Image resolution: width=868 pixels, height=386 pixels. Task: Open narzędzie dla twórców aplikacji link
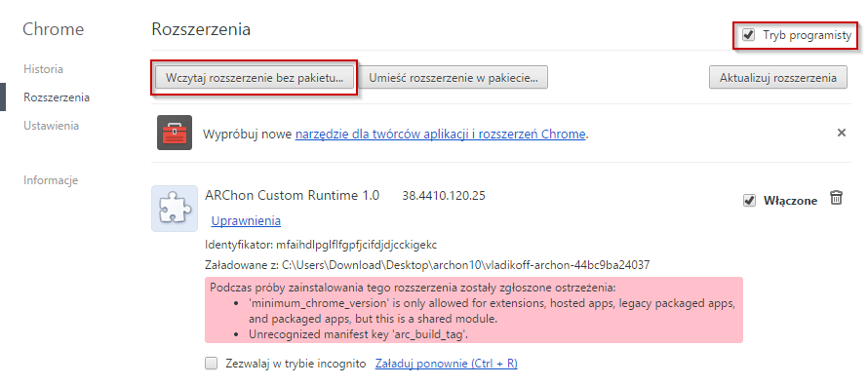coord(440,134)
